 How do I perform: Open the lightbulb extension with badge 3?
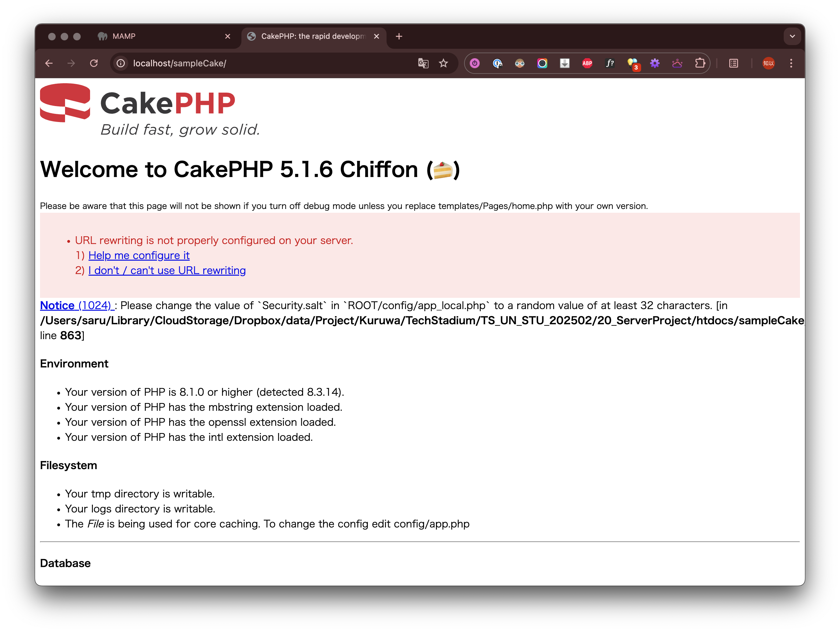pyautogui.click(x=633, y=64)
